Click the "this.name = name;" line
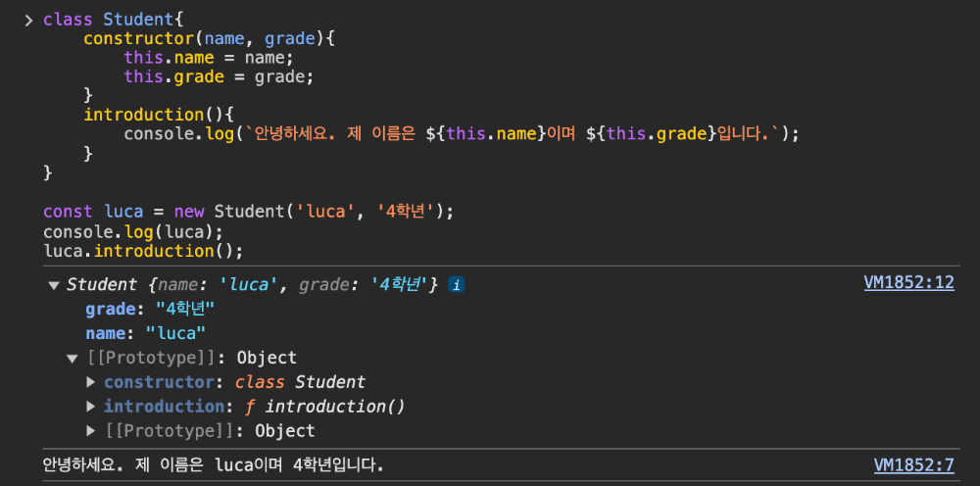The image size is (980, 486). (x=209, y=58)
